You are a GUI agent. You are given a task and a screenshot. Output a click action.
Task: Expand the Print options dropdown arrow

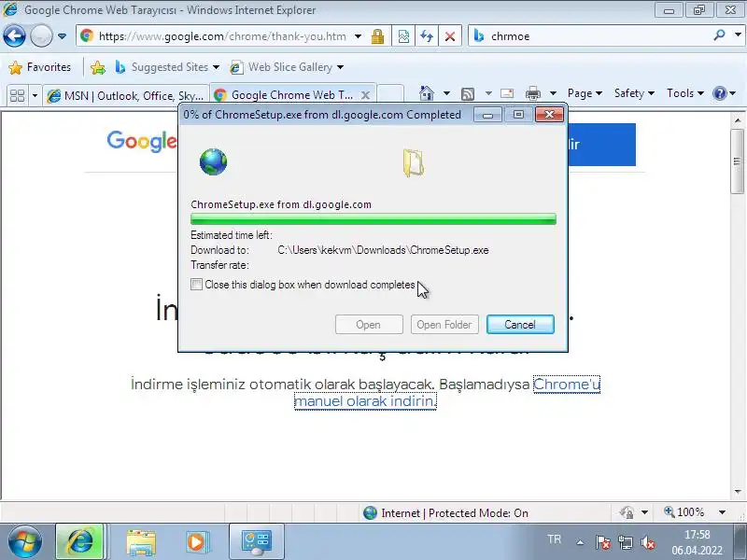(x=553, y=93)
